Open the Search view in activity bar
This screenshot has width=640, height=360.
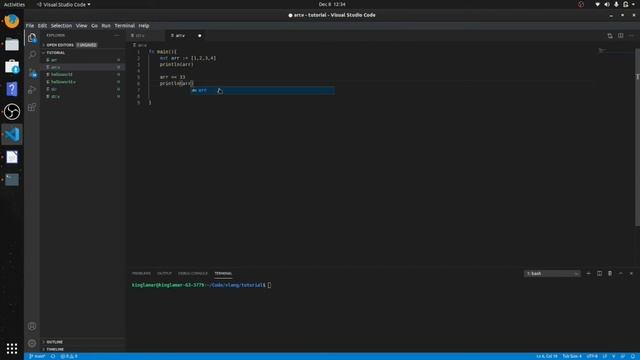point(32,55)
